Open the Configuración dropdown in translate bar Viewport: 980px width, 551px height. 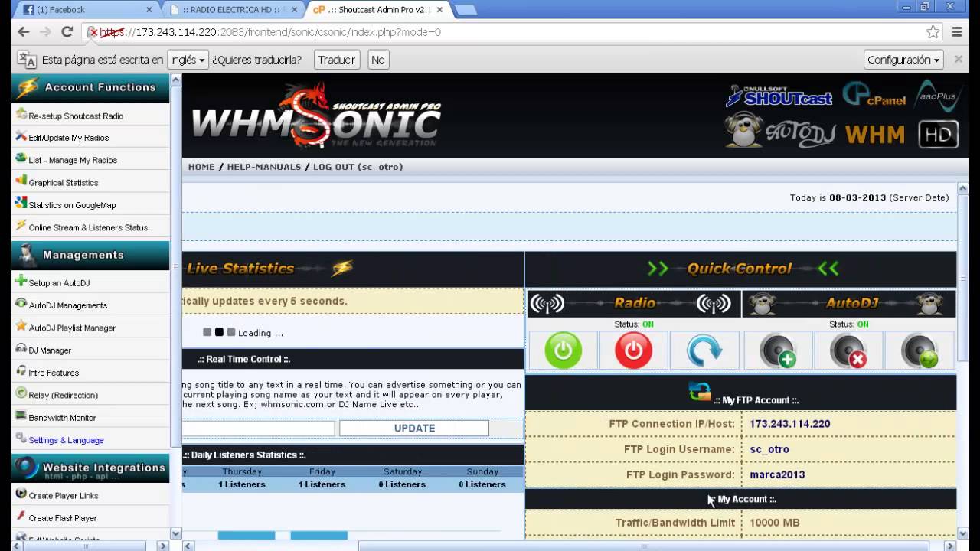coord(904,60)
